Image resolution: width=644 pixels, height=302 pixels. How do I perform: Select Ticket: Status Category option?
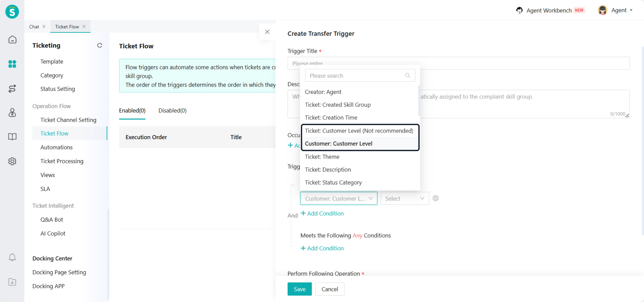(333, 182)
